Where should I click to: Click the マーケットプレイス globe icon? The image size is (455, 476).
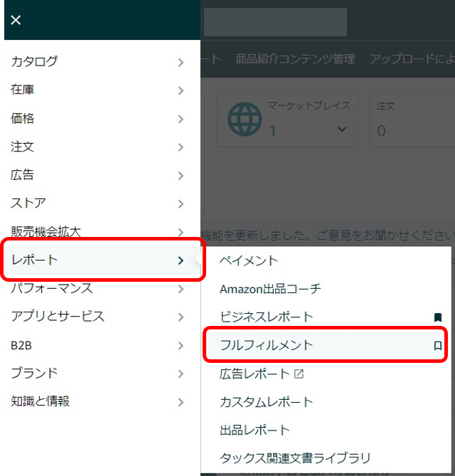pyautogui.click(x=245, y=120)
